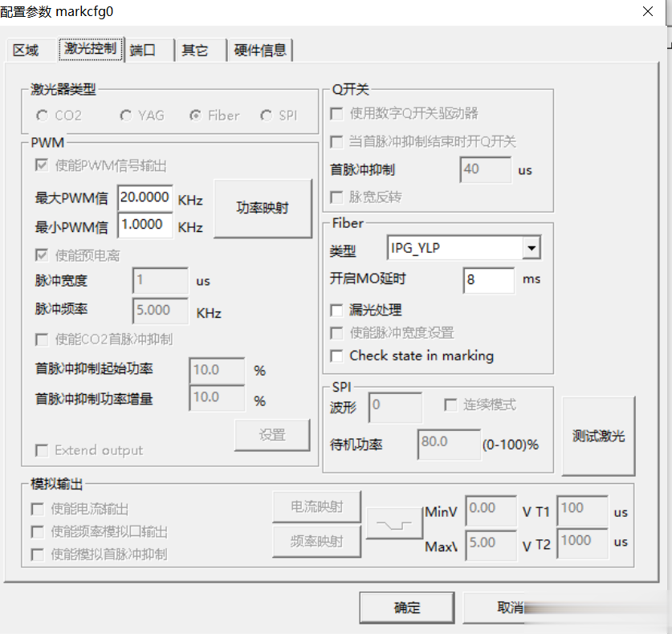Toggle 脉宽反转 in Q开关 section
The height and width of the screenshot is (634, 672).
336,197
